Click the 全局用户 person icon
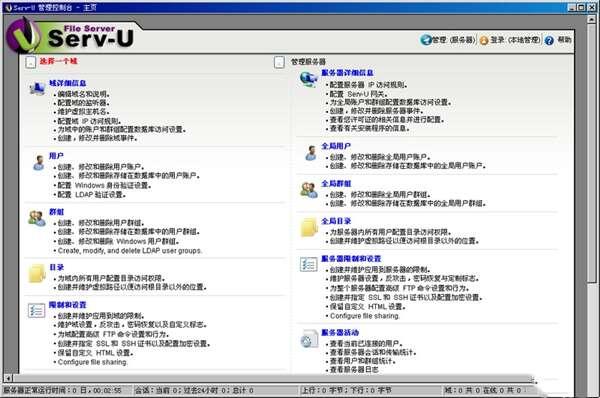 [311, 153]
